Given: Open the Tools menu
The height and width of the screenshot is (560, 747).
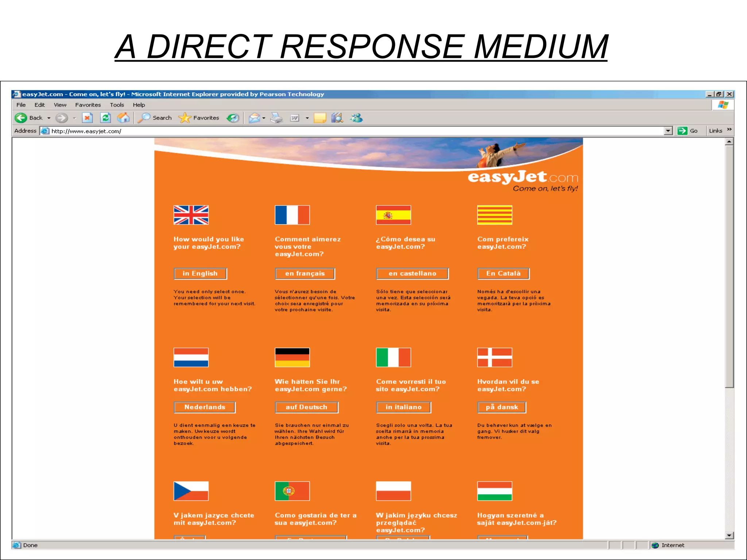Looking at the screenshot, I should [117, 105].
